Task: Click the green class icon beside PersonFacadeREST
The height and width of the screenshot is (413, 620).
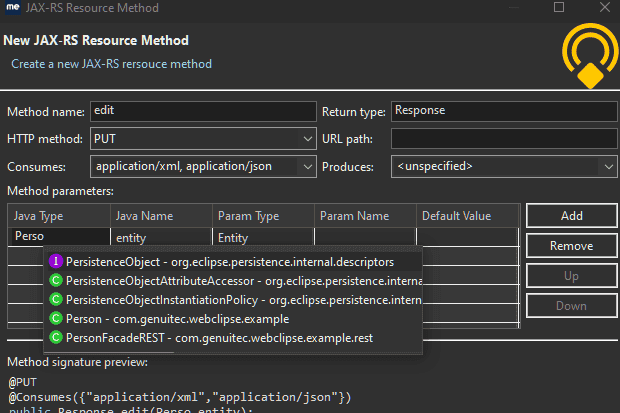Action: pyautogui.click(x=56, y=337)
